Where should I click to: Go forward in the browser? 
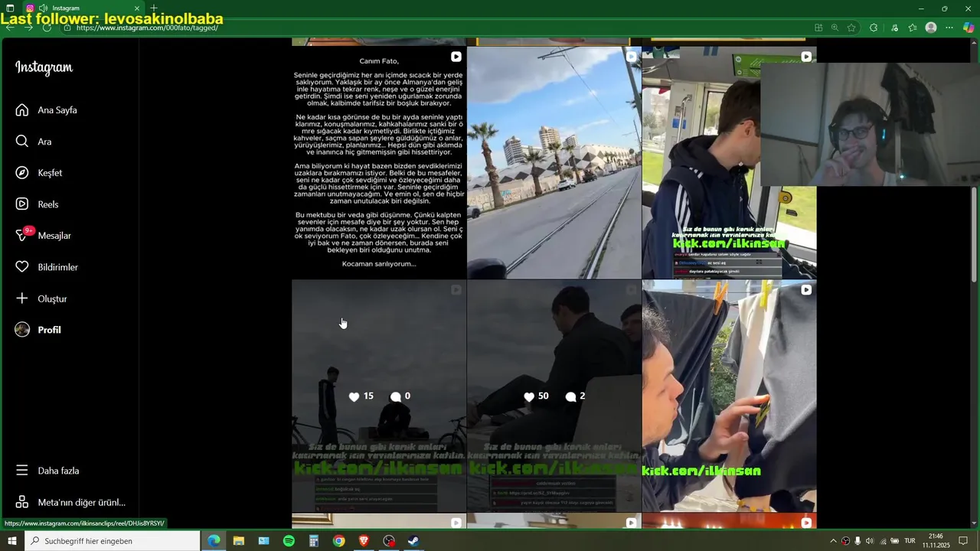[28, 28]
